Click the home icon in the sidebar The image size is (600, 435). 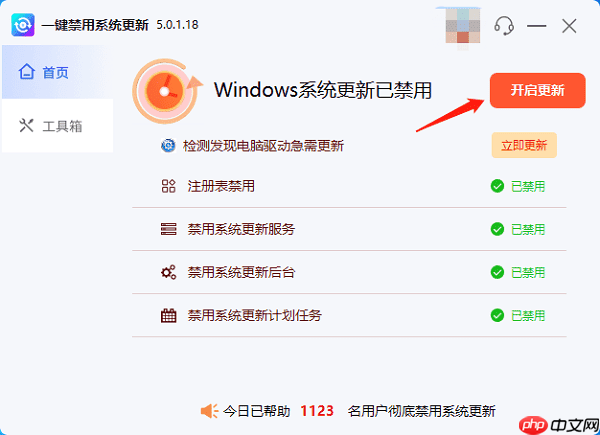(x=26, y=72)
